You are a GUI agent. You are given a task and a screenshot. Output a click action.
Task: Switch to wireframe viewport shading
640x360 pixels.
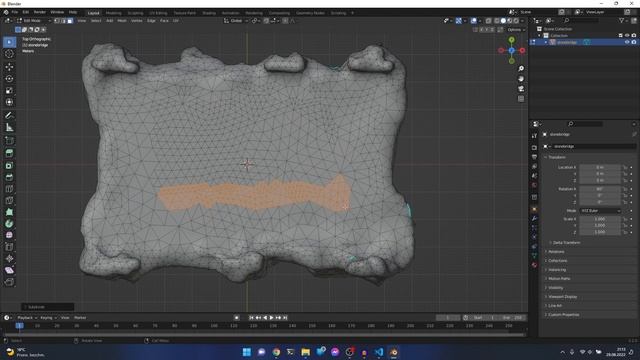point(497,20)
